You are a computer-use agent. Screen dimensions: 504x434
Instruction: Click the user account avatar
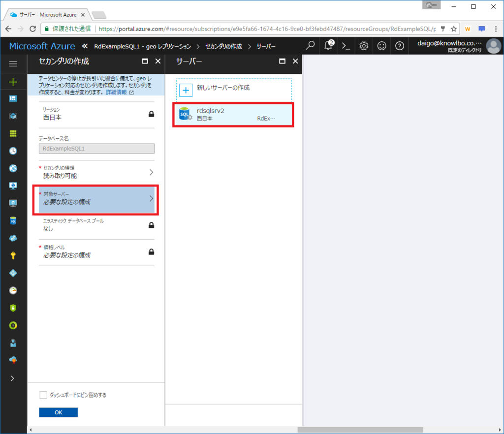click(x=493, y=46)
